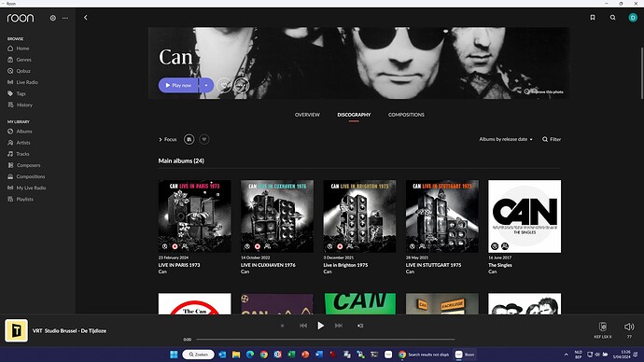
Task: Go back with the left arrow
Action: [86, 18]
